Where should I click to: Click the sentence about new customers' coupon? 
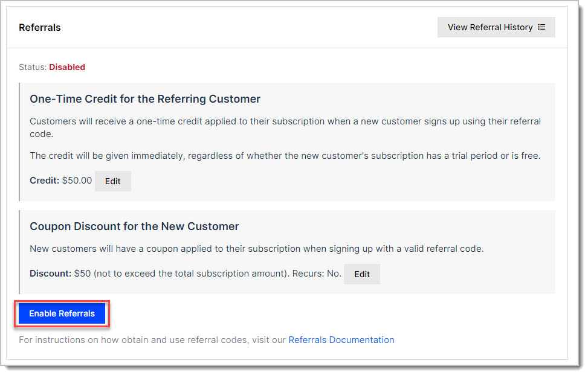(x=256, y=249)
